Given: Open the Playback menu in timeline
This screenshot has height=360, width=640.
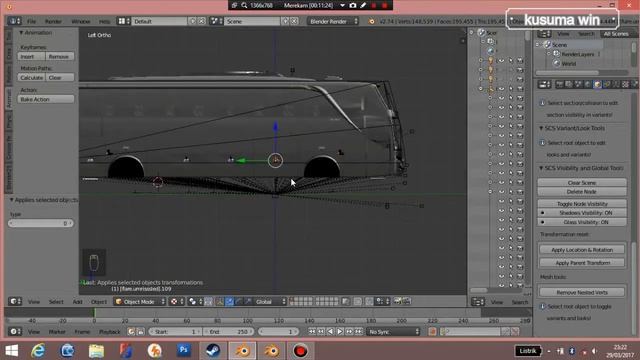Looking at the screenshot, I should click(x=110, y=332).
